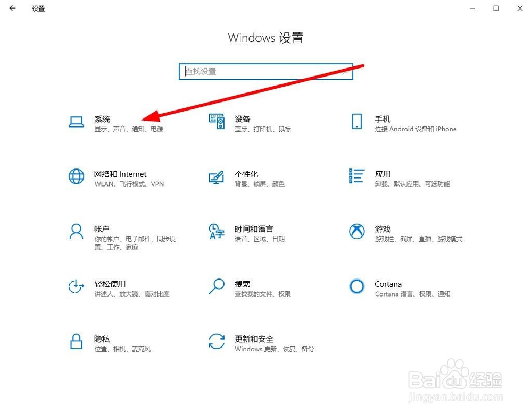Click the 应用 list icon
This screenshot has width=532, height=415.
[356, 176]
